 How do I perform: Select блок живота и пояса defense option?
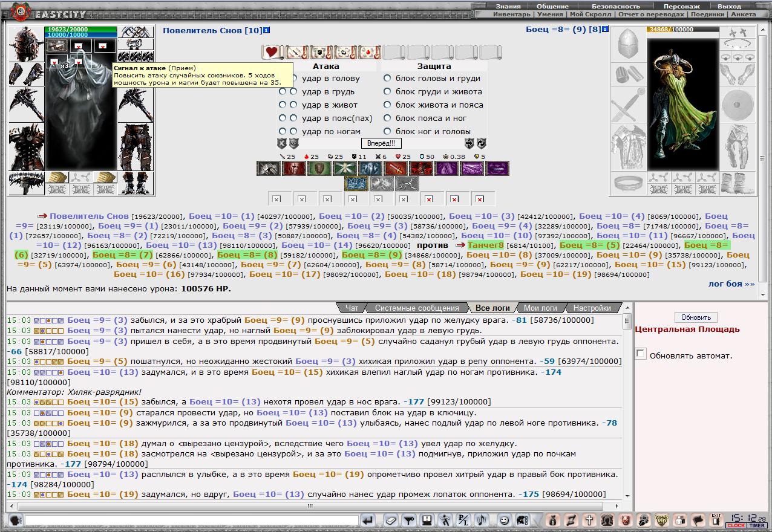tap(387, 105)
